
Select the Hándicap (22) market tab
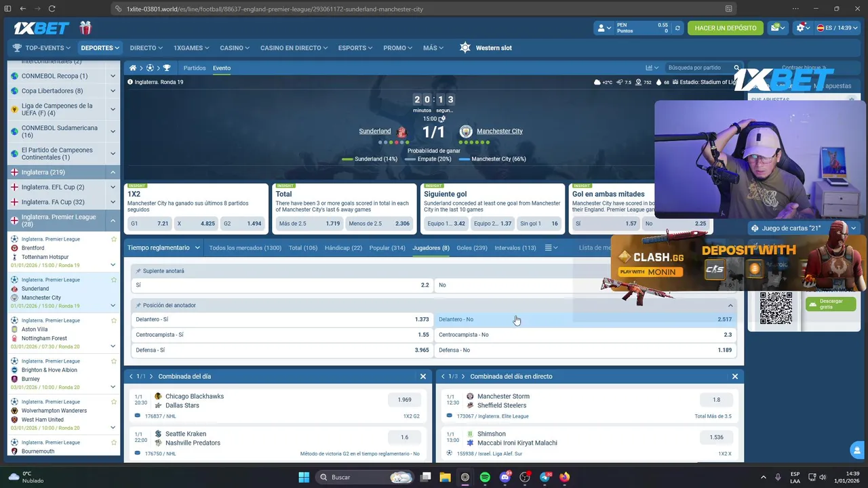click(x=343, y=248)
